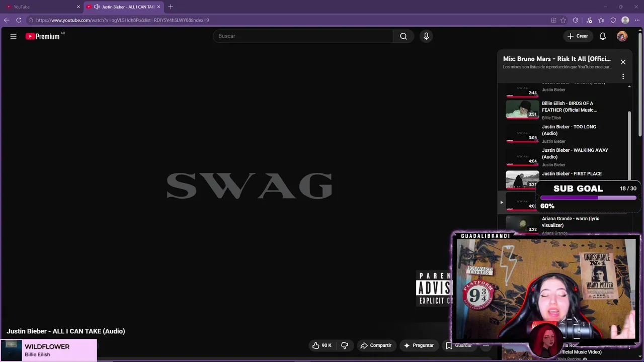Open the YouTube guide hamburger menu
Image resolution: width=644 pixels, height=362 pixels.
coord(14,36)
